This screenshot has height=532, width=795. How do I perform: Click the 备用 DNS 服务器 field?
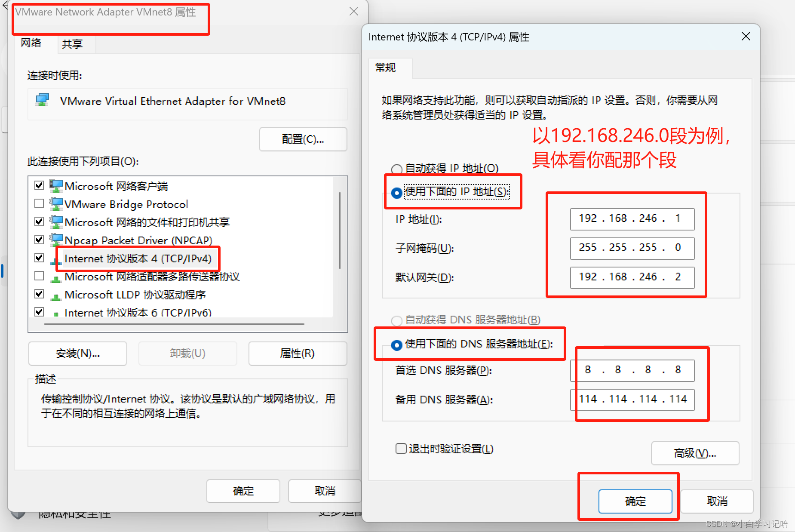coord(632,400)
